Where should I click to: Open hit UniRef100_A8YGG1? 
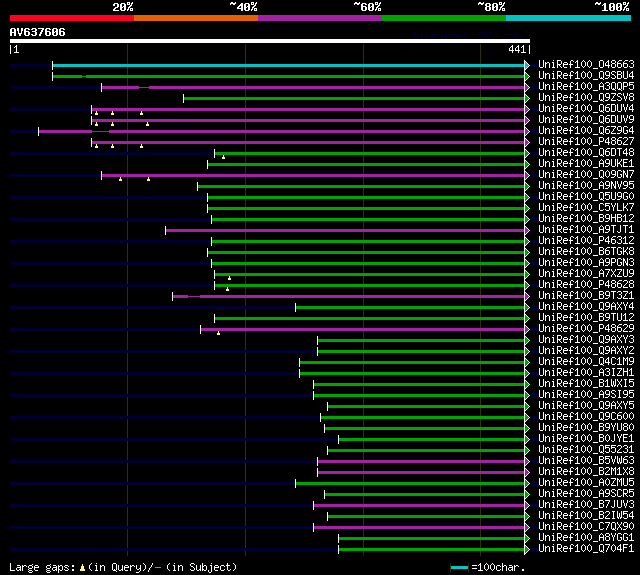point(586,538)
